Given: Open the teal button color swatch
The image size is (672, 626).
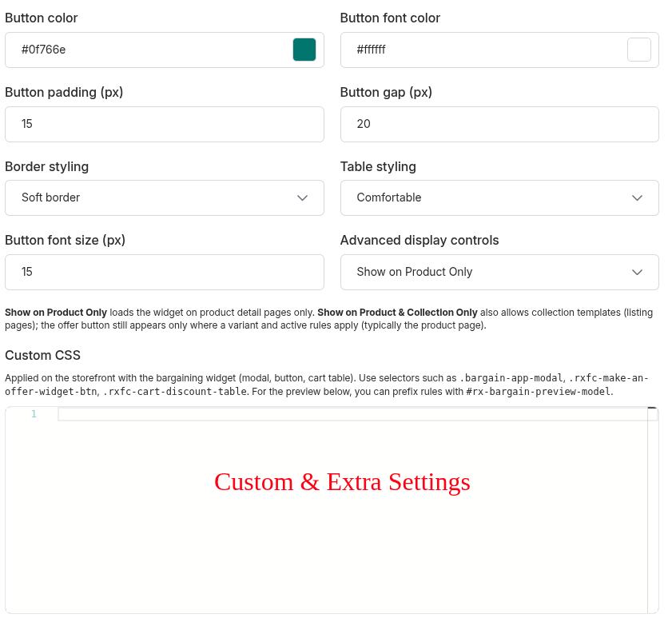Looking at the screenshot, I should click(304, 50).
